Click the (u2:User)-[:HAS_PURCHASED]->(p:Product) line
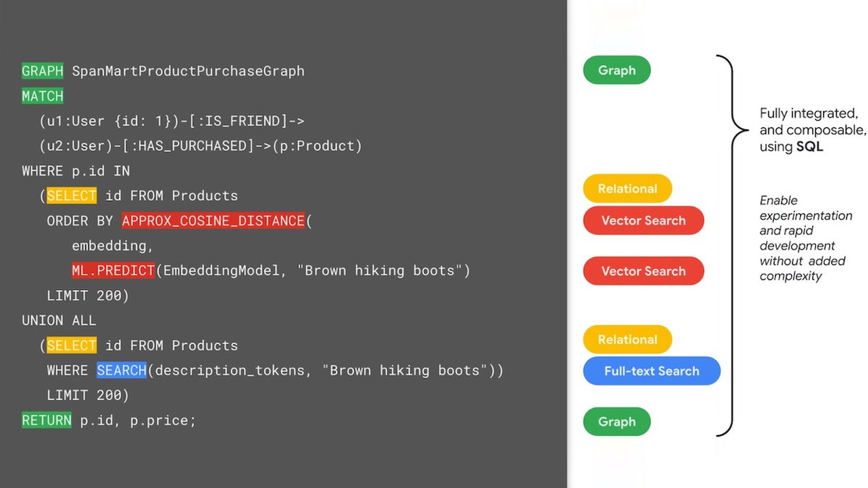Viewport: 868px width, 488px height. (201, 146)
